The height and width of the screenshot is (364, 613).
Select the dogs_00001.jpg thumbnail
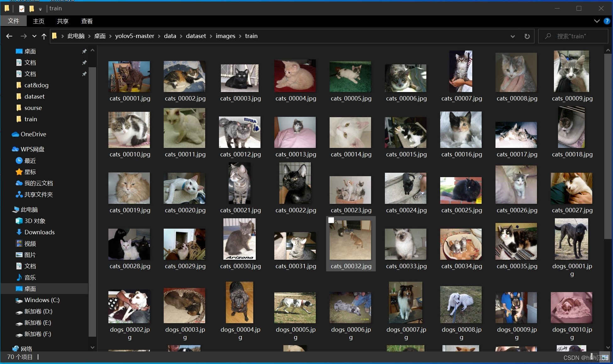572,239
